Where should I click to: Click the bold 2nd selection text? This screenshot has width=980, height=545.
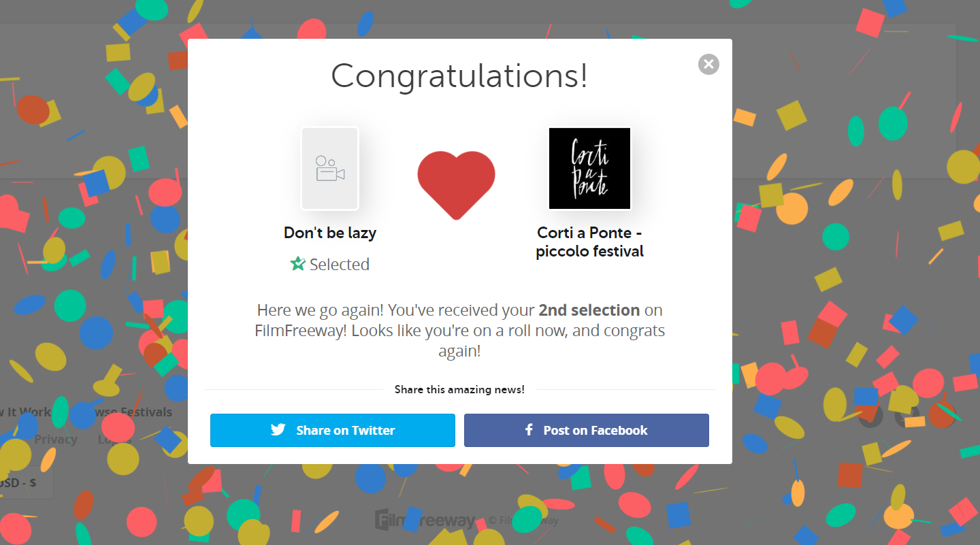pos(589,310)
